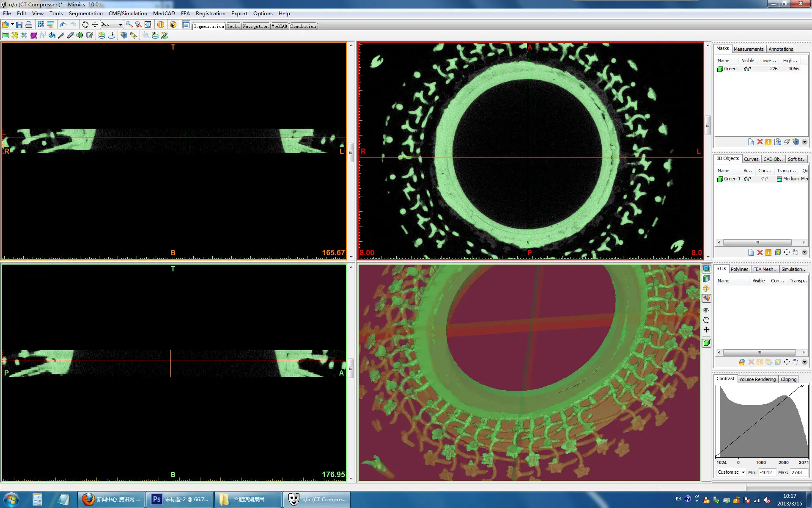The height and width of the screenshot is (508, 812).
Task: Delete selected mask with red X
Action: click(760, 142)
